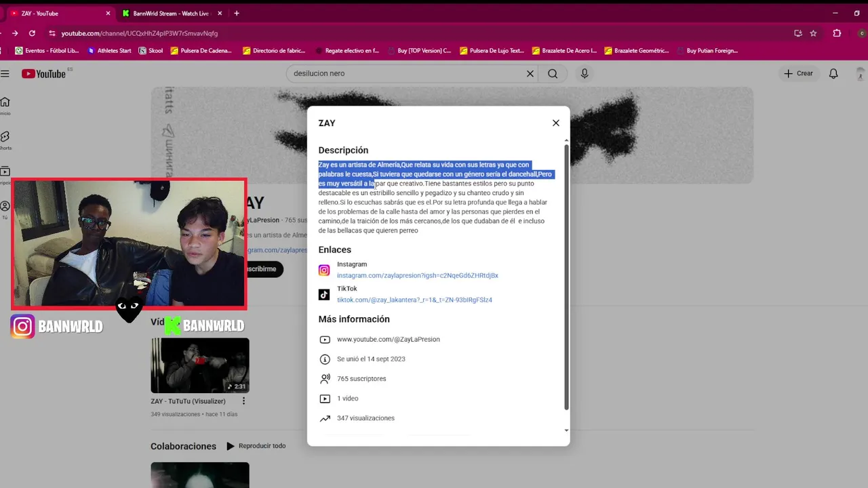Screen dimensions: 868x488
Task: Click the search magnifier button
Action: tap(553, 73)
